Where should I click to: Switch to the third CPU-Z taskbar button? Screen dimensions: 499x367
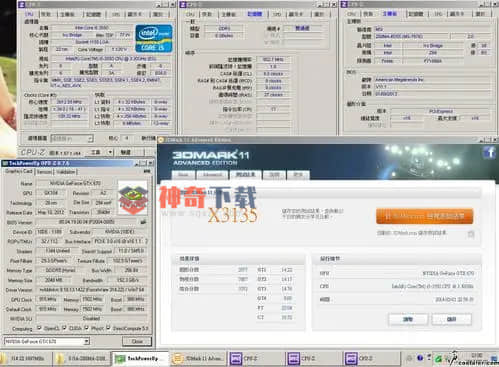pos(371,358)
